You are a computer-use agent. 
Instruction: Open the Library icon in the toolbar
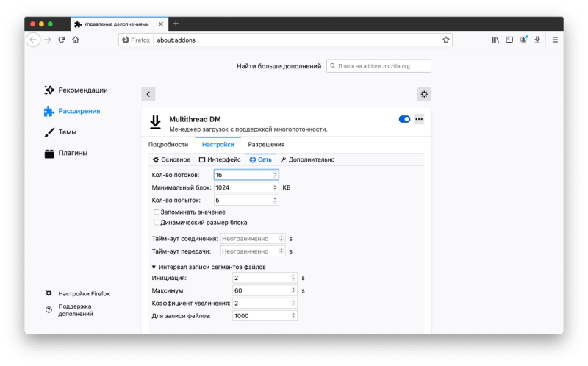coord(495,40)
